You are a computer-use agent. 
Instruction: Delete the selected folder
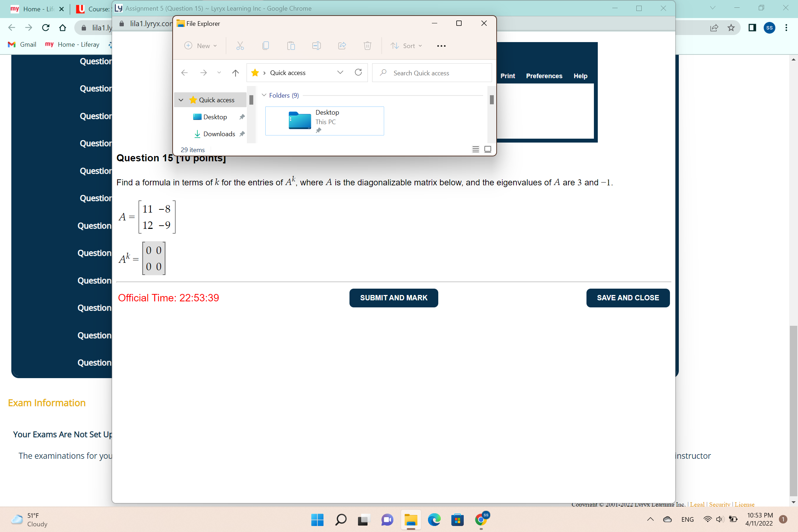click(368, 46)
